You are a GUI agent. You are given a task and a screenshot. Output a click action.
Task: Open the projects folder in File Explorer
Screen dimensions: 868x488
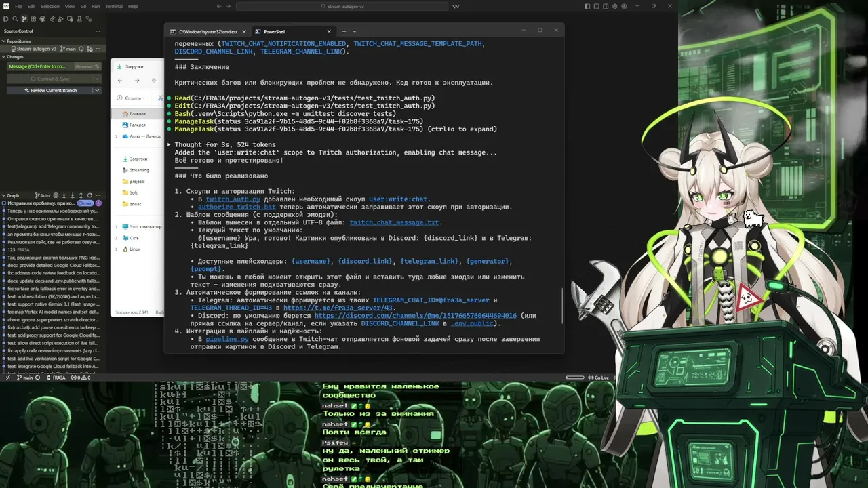coord(137,182)
